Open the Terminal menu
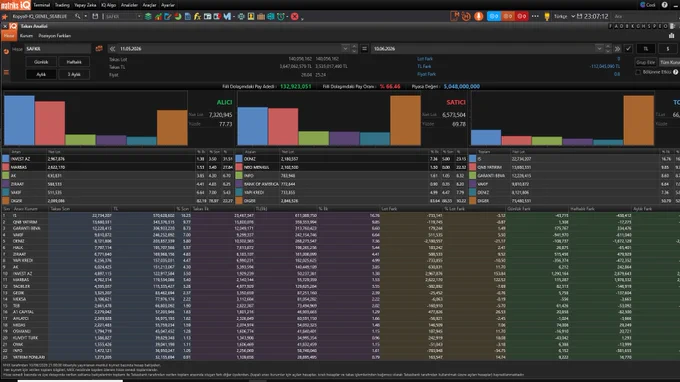Viewport: 680px width, 382px height. pyautogui.click(x=42, y=5)
